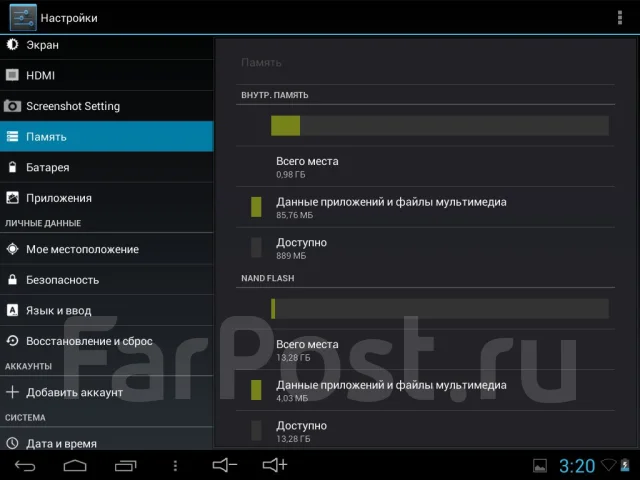The image size is (640, 480).
Task: Click the restore icon beside Восстановление и сброс
Action: (12, 340)
